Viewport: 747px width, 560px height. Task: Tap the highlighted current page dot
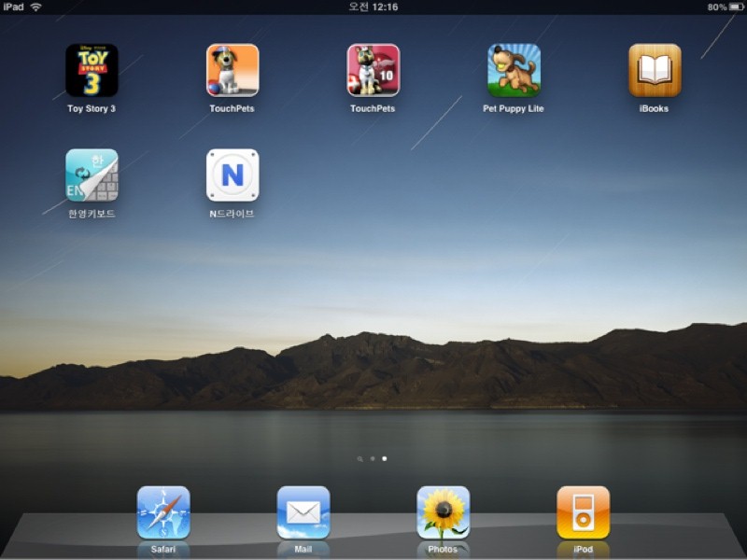click(x=385, y=459)
